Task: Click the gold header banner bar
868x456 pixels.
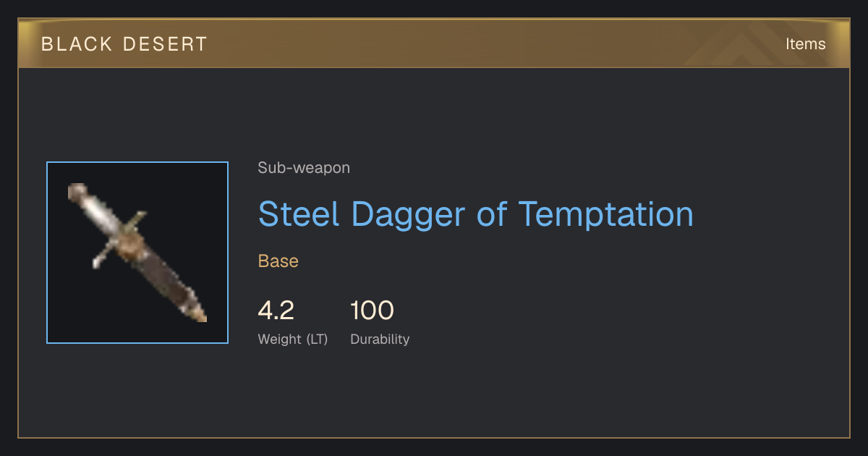Action: click(x=434, y=43)
